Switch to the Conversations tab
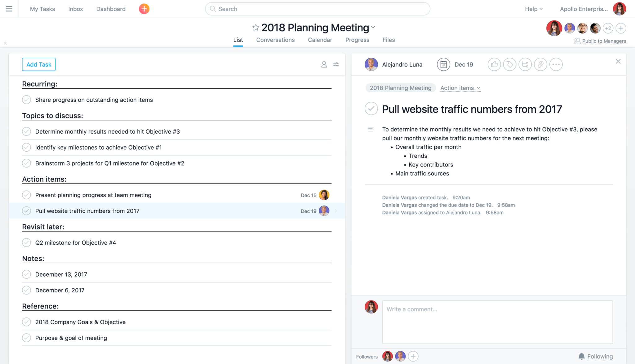This screenshot has height=364, width=635. (x=275, y=39)
